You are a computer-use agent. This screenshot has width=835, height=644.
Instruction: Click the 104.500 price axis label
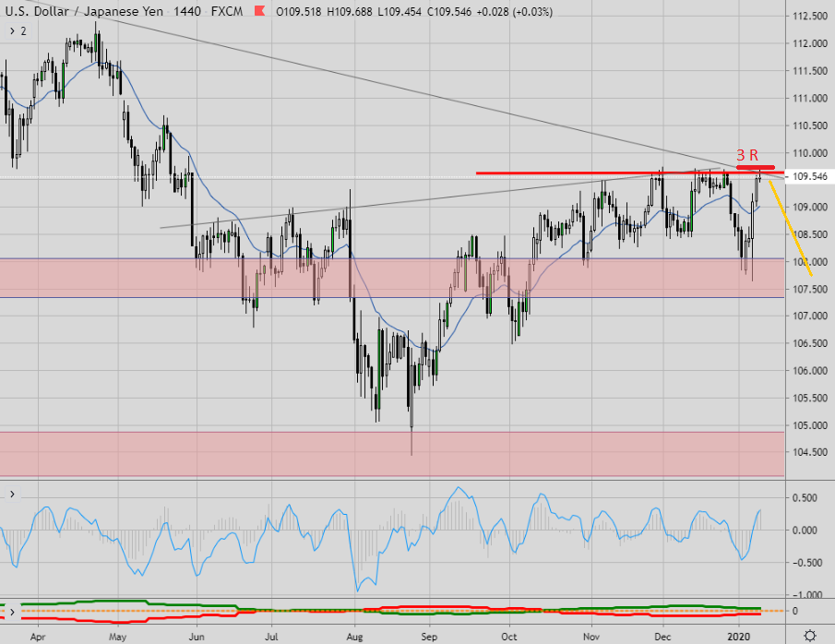pos(810,452)
